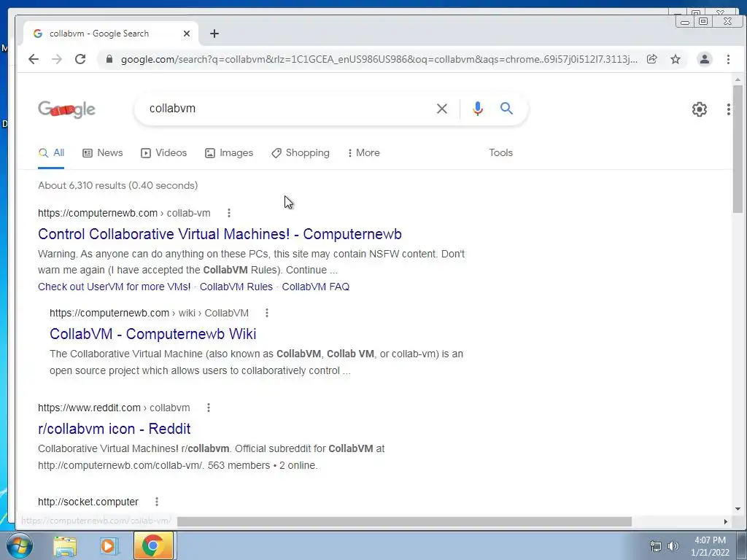Open Check out UserVM for more VMs link

tap(114, 287)
